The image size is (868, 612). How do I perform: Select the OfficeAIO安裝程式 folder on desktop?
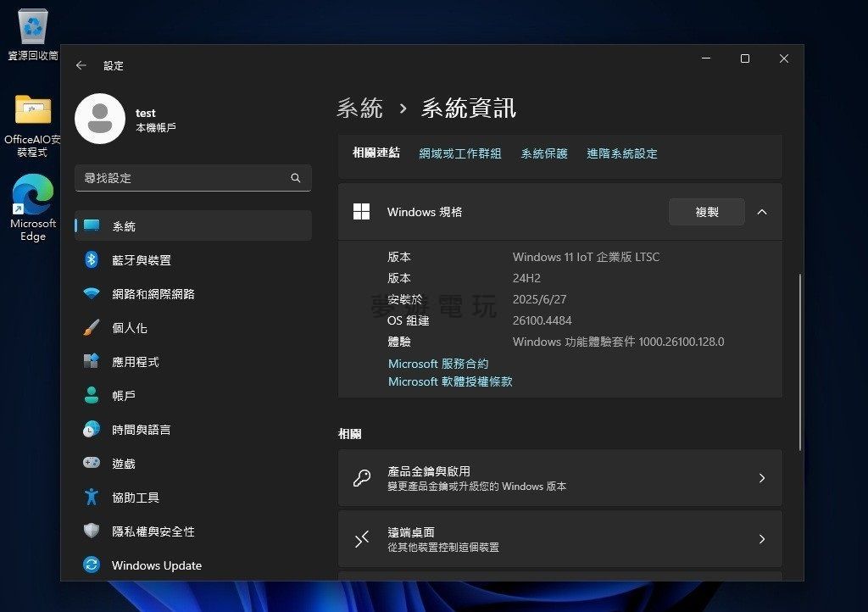click(33, 126)
